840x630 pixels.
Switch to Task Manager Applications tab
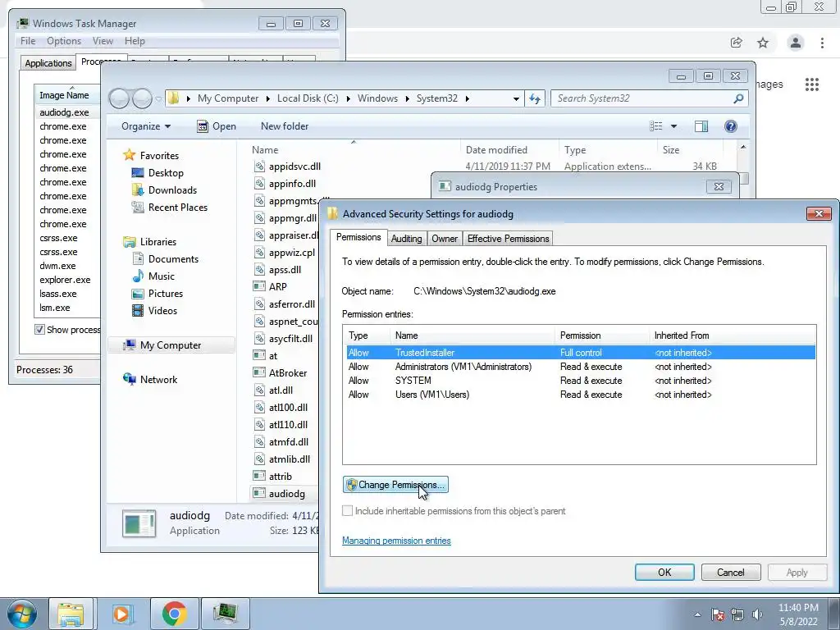(x=48, y=62)
